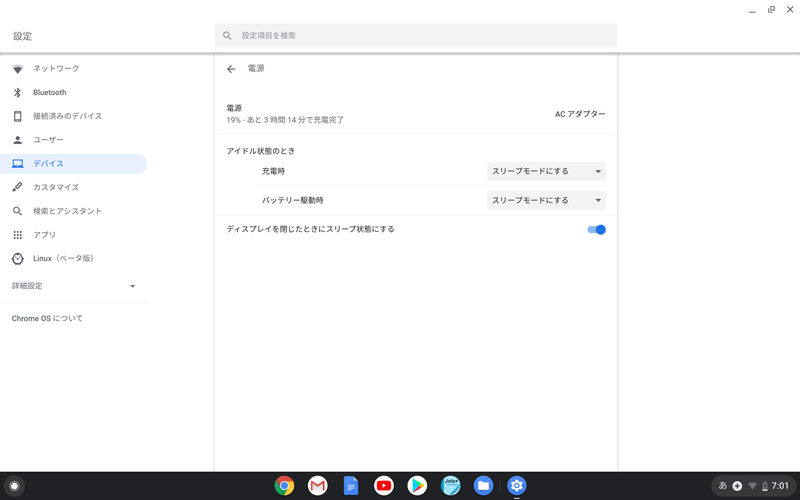
Task: Click the network Wi-Fi icon in the sidebar
Action: pos(17,69)
